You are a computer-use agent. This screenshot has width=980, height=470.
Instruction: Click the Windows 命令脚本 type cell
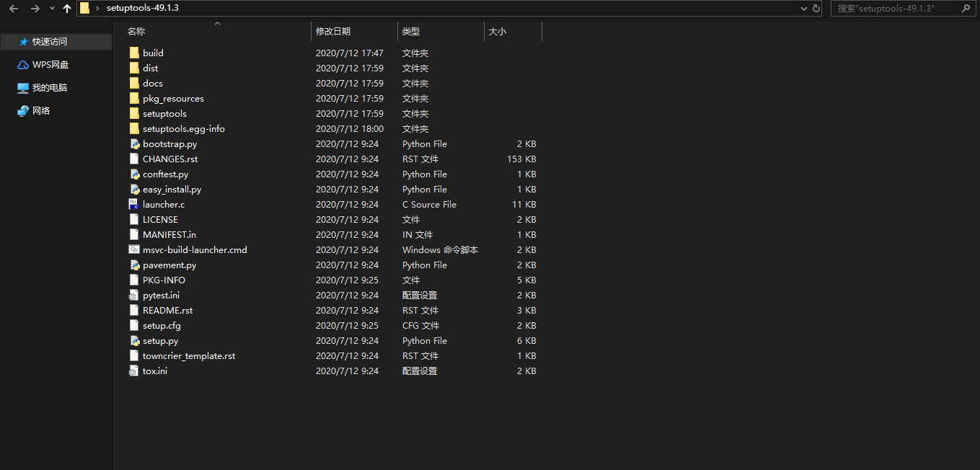click(440, 249)
